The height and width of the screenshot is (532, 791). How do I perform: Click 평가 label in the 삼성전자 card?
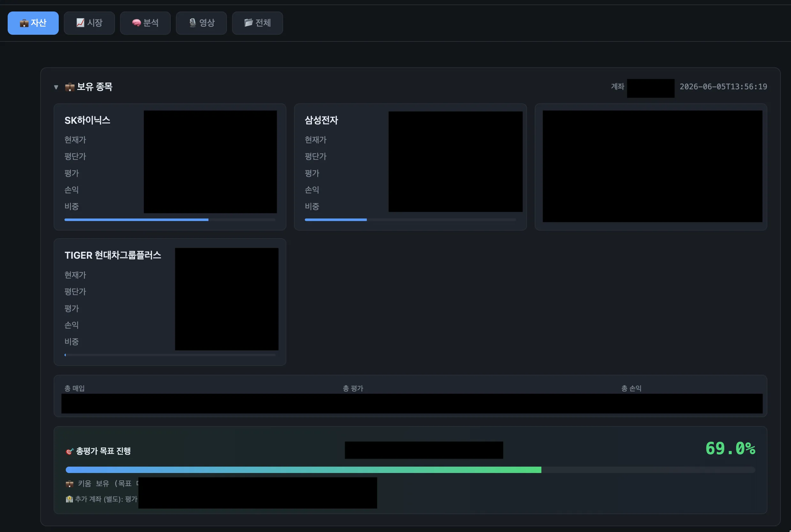[312, 174]
